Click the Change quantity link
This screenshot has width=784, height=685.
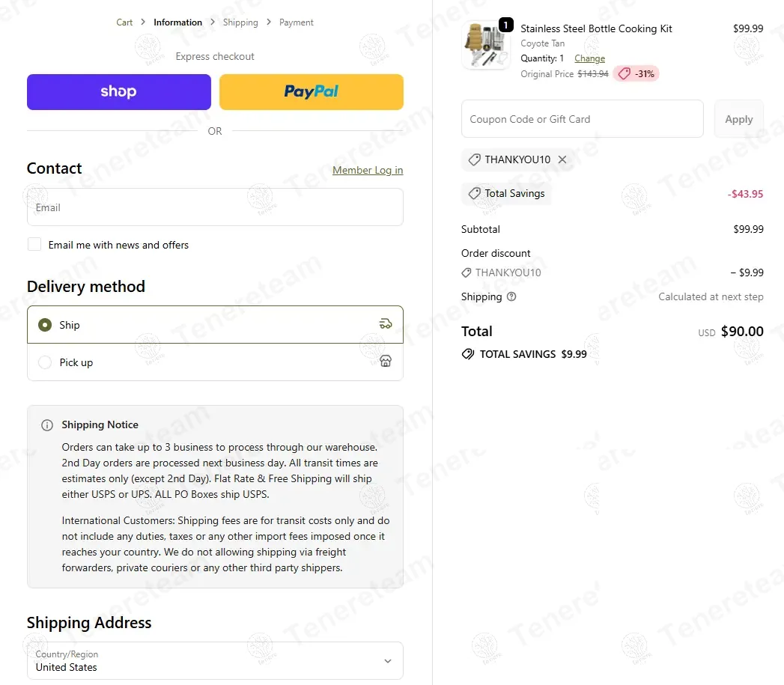tap(589, 58)
